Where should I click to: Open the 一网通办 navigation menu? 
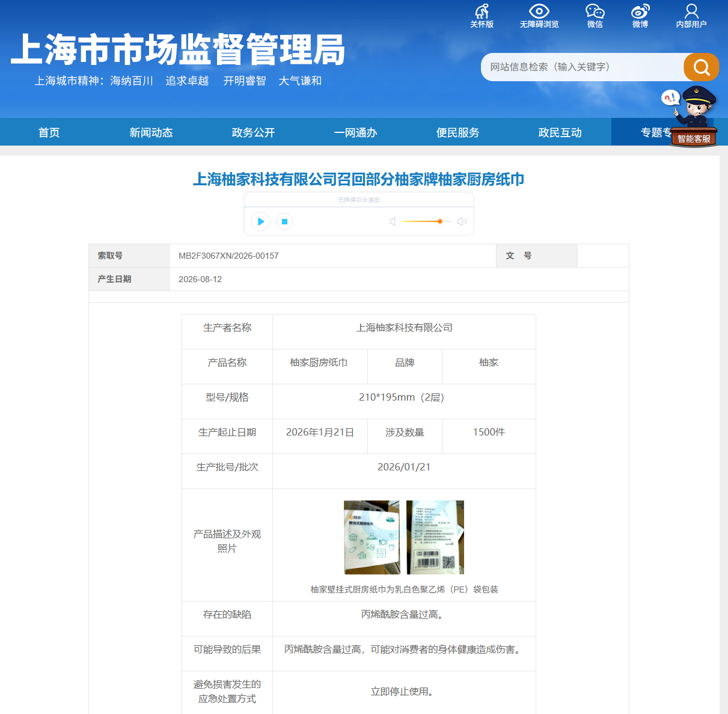[x=356, y=132]
